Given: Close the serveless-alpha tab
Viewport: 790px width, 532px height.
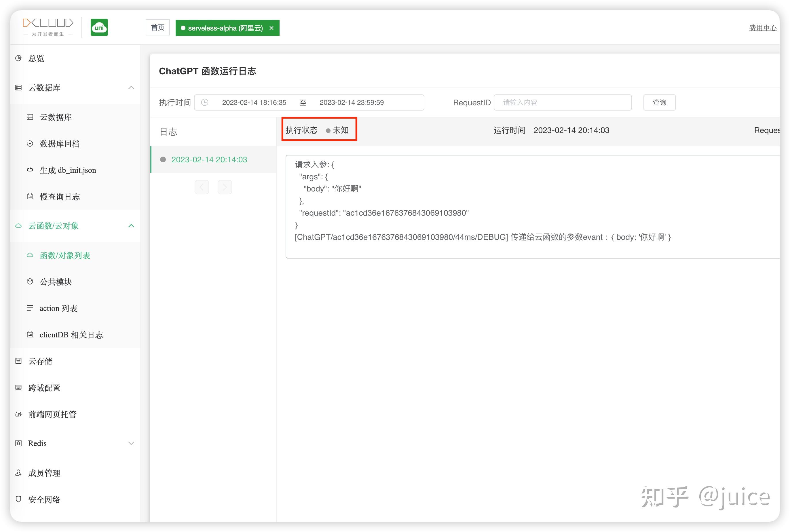Looking at the screenshot, I should click(x=271, y=28).
